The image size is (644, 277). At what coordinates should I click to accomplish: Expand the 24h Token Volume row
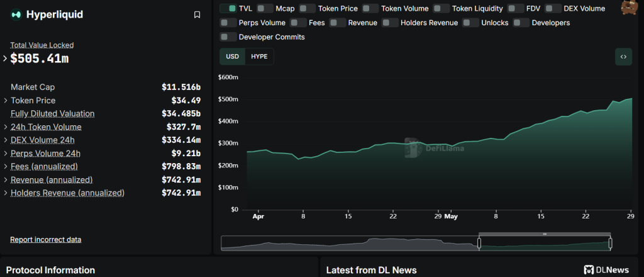coord(5,127)
